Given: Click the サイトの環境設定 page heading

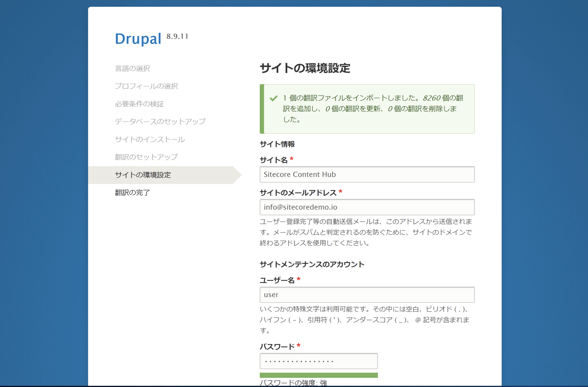Looking at the screenshot, I should 305,68.
